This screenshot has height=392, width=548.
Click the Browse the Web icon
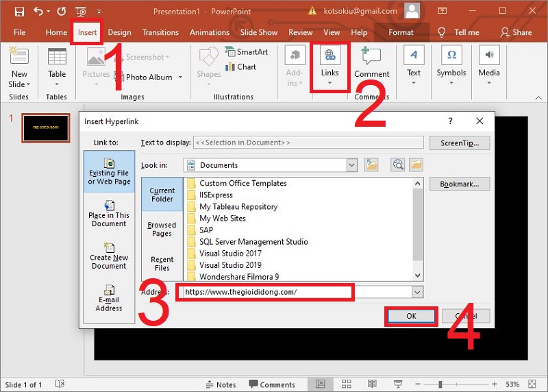pyautogui.click(x=398, y=164)
